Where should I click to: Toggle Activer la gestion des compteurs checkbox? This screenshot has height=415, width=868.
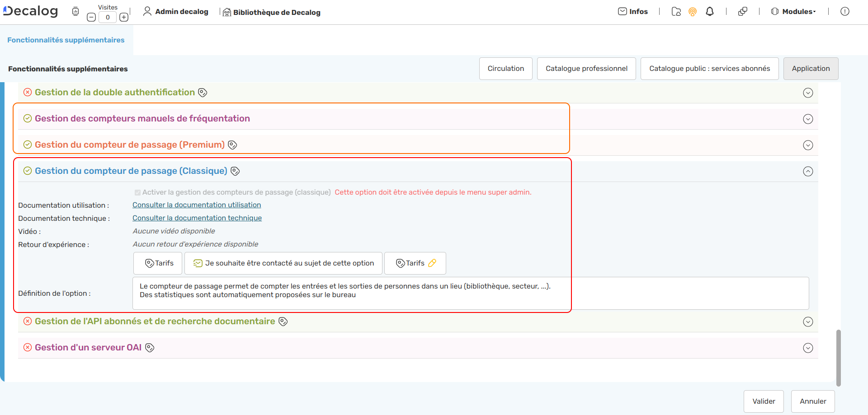[x=137, y=193]
